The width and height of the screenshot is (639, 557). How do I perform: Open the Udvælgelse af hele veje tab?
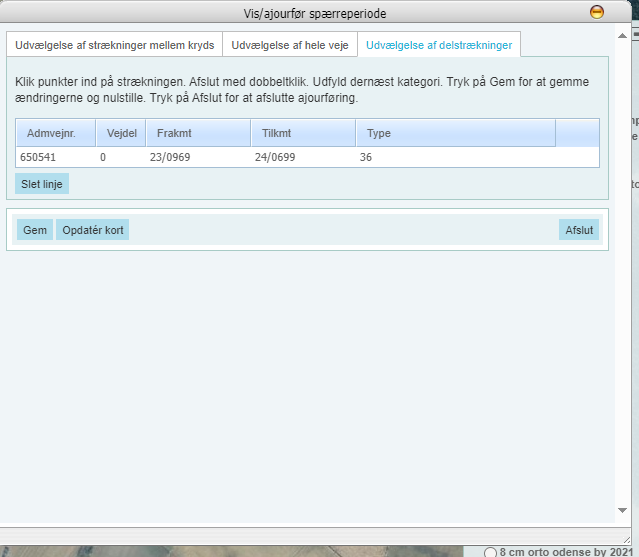[290, 46]
